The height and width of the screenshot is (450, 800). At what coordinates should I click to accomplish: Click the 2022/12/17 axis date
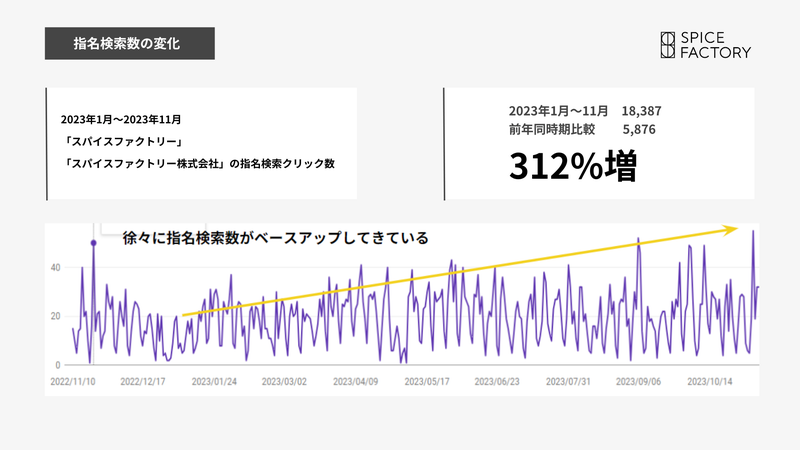tap(143, 382)
